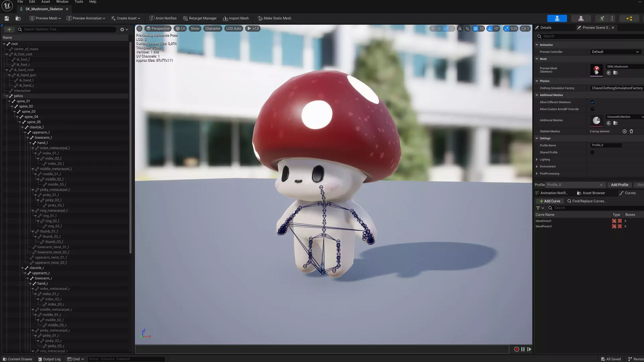The height and width of the screenshot is (362, 644).
Task: Click the Add Profile button
Action: [x=620, y=185]
